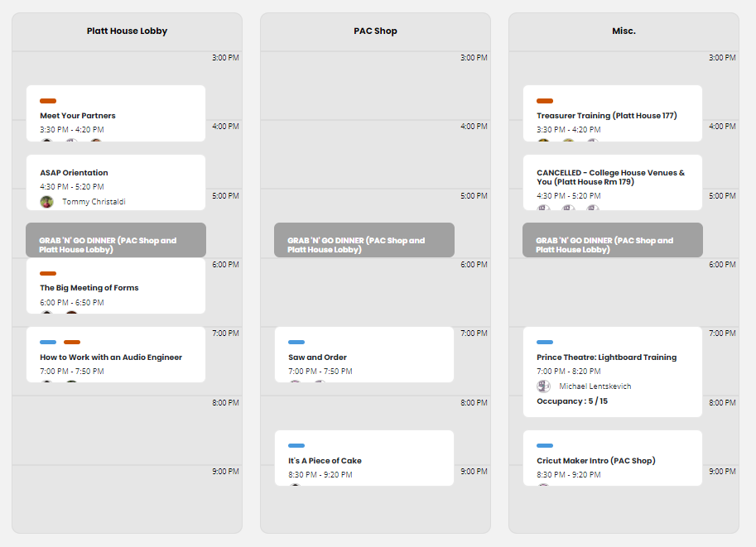Select the PAC Shop column header
756x547 pixels.
point(375,31)
